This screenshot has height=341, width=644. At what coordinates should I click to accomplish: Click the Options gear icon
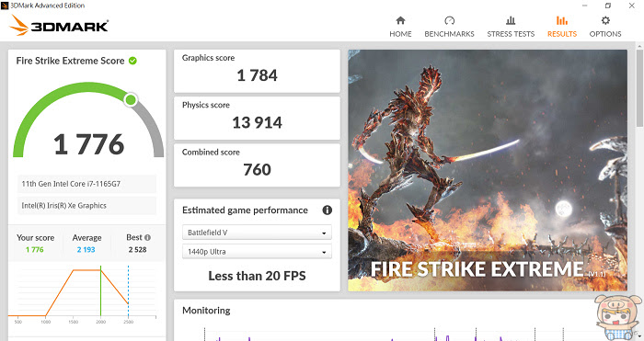coord(605,20)
